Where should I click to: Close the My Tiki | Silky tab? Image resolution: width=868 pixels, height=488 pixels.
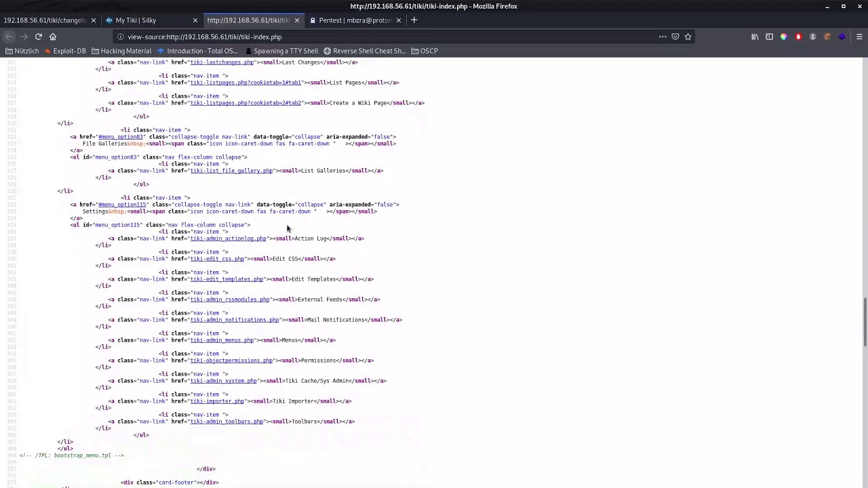point(195,20)
